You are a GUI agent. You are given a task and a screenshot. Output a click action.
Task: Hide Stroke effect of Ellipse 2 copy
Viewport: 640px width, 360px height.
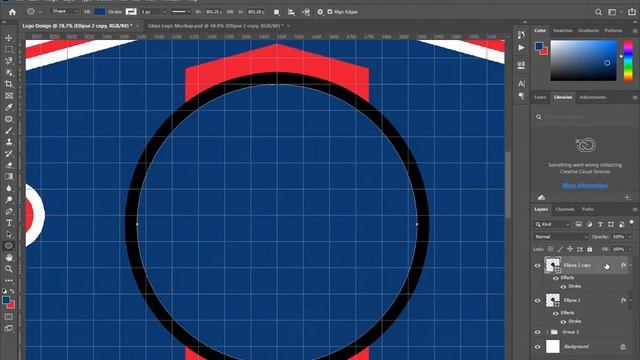[563, 287]
